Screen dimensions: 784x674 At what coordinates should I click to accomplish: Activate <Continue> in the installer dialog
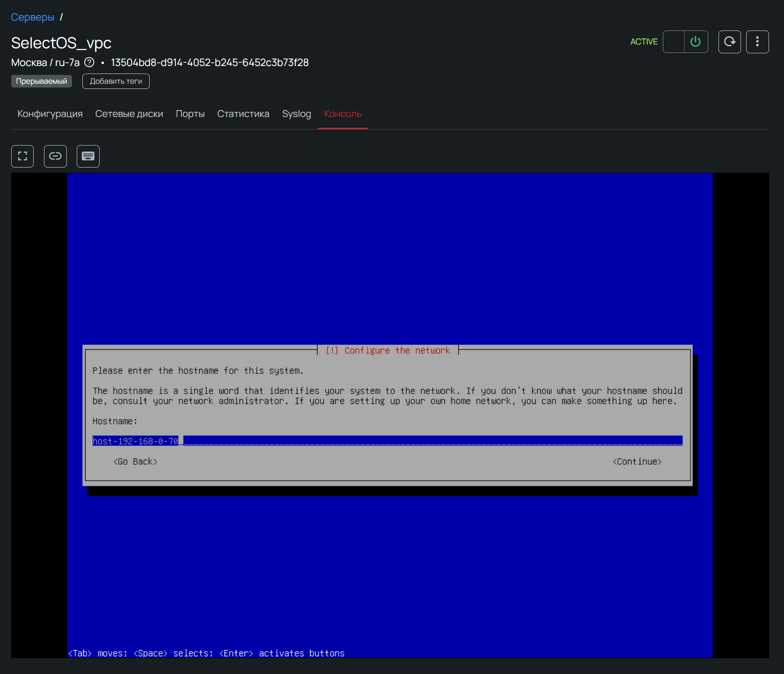(x=637, y=462)
